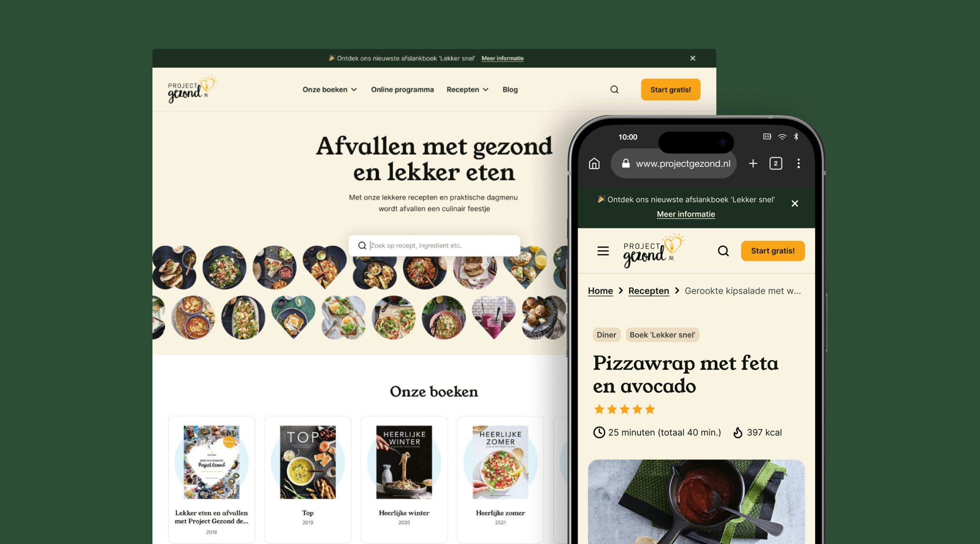980x544 pixels.
Task: Tap the phone browser home icon
Action: tap(594, 164)
